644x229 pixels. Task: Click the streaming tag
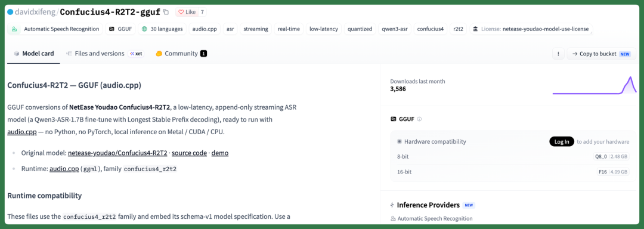(x=255, y=29)
